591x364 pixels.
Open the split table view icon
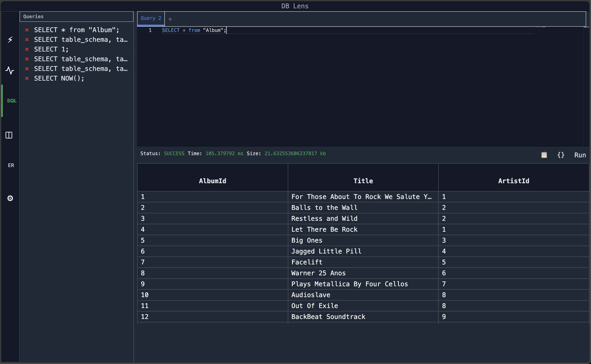[x=9, y=135]
